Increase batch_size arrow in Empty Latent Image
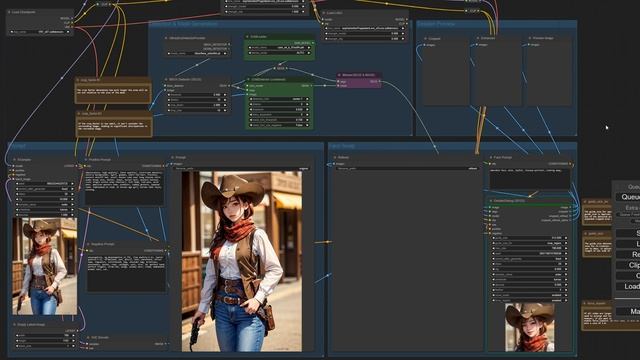This screenshot has width=640, height=360. pyautogui.click(x=72, y=346)
